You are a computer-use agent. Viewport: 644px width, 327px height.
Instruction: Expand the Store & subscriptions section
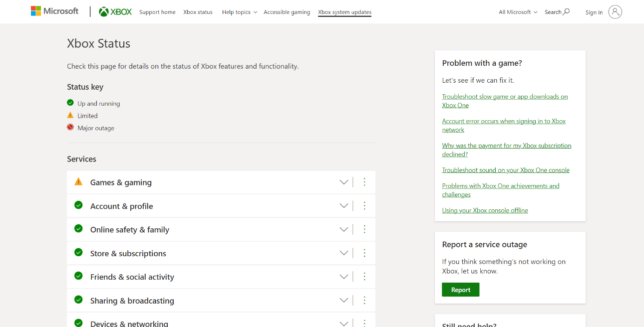pyautogui.click(x=344, y=253)
